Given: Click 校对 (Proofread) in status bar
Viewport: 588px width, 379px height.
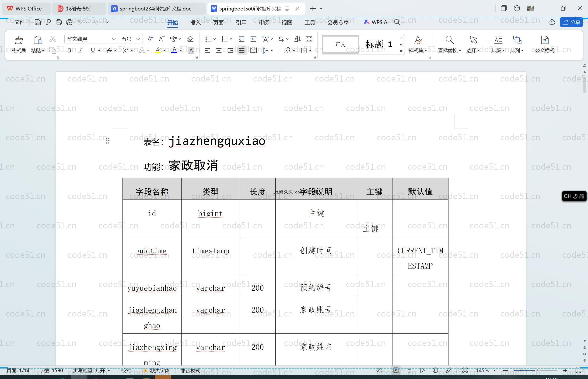Looking at the screenshot, I should [126, 370].
